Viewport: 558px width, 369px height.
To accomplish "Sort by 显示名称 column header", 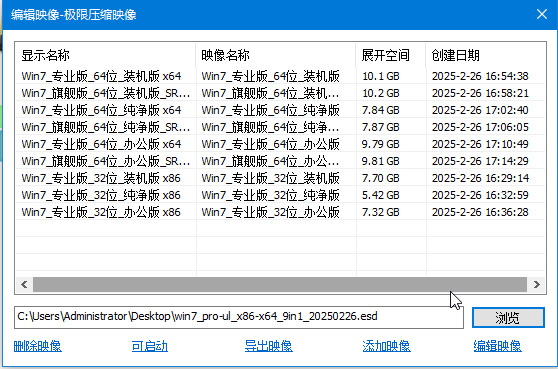I will pos(106,55).
